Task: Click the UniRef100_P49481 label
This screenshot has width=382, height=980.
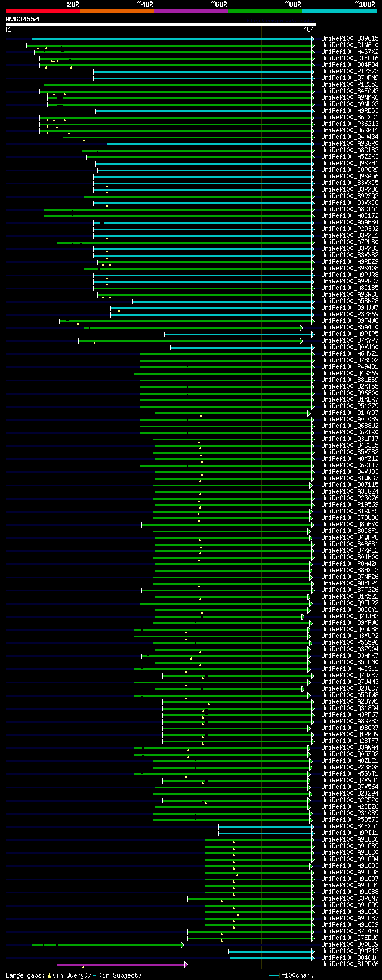Action: (350, 366)
